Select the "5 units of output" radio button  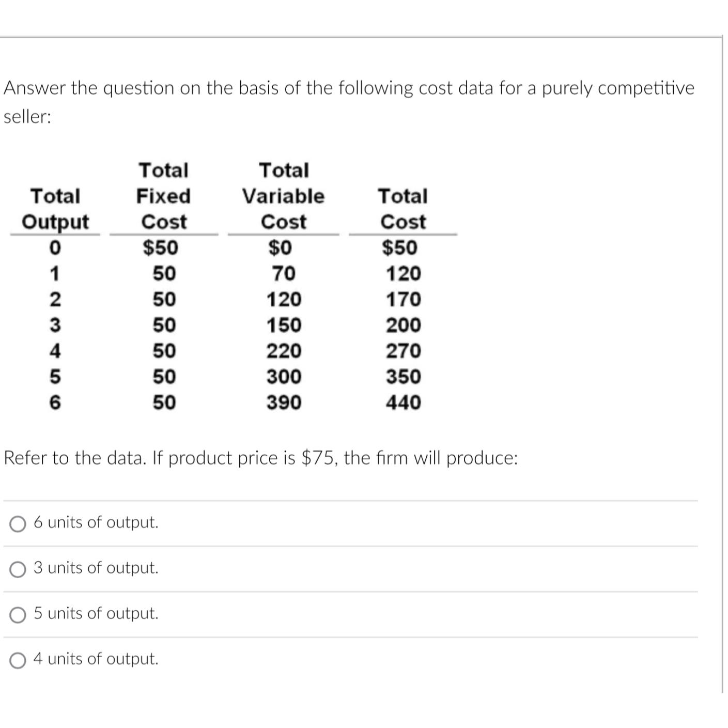click(x=17, y=614)
